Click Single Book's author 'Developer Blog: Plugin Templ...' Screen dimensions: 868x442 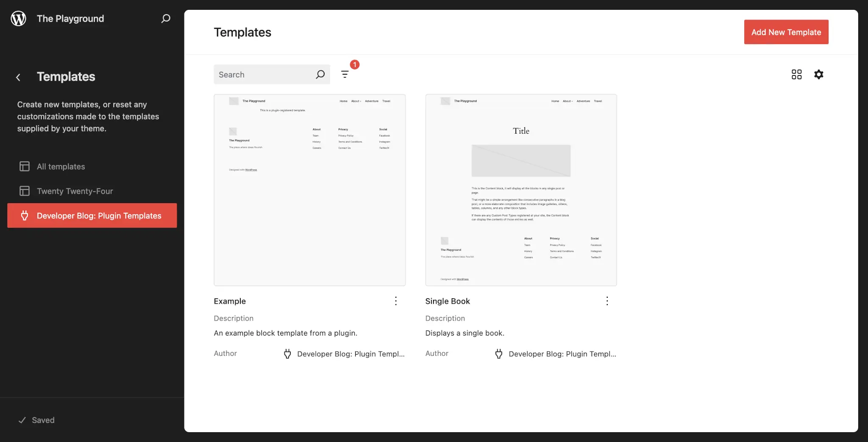562,354
